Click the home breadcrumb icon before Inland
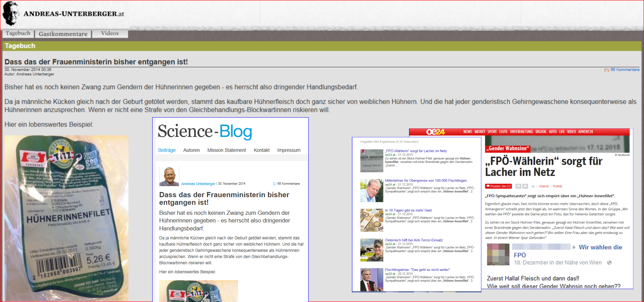 (533, 186)
